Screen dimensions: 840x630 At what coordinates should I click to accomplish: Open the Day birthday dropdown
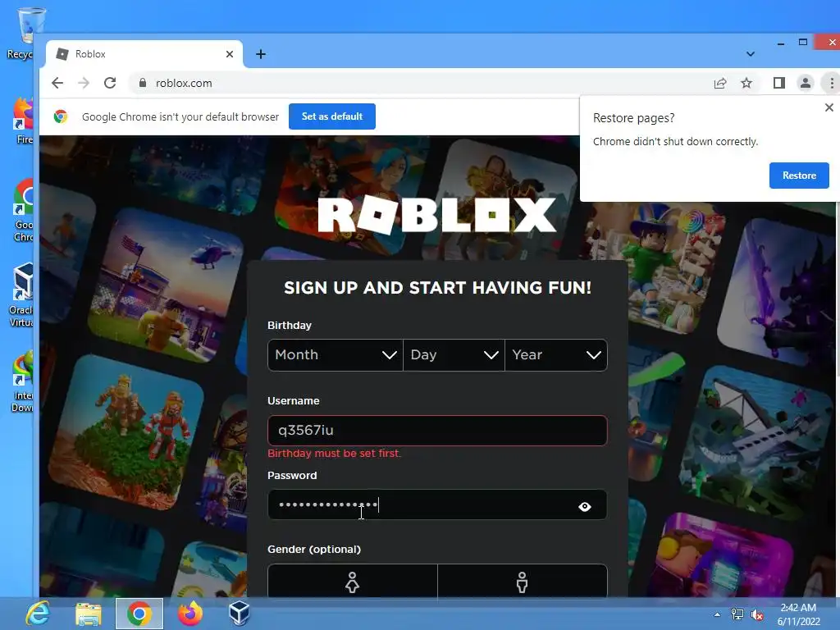(x=454, y=354)
